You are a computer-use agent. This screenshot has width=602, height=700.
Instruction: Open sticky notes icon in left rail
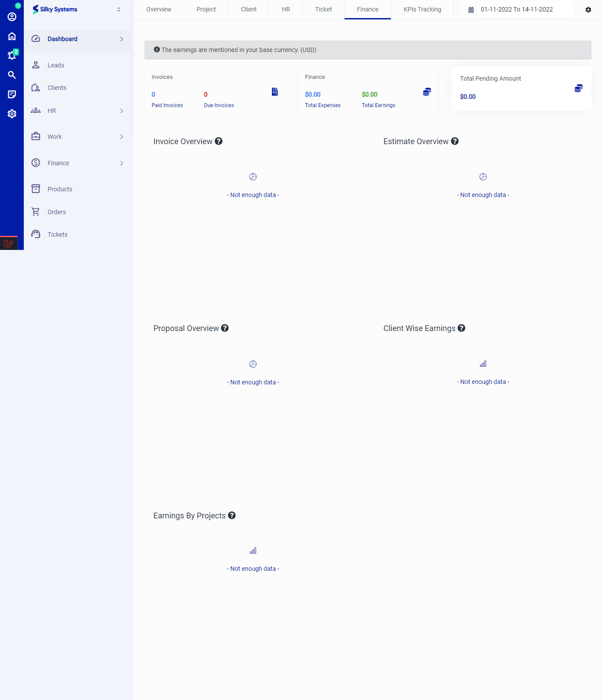pos(12,94)
